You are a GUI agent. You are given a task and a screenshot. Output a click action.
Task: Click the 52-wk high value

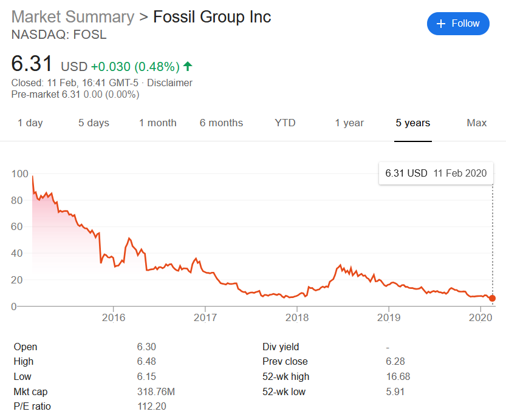pos(398,376)
